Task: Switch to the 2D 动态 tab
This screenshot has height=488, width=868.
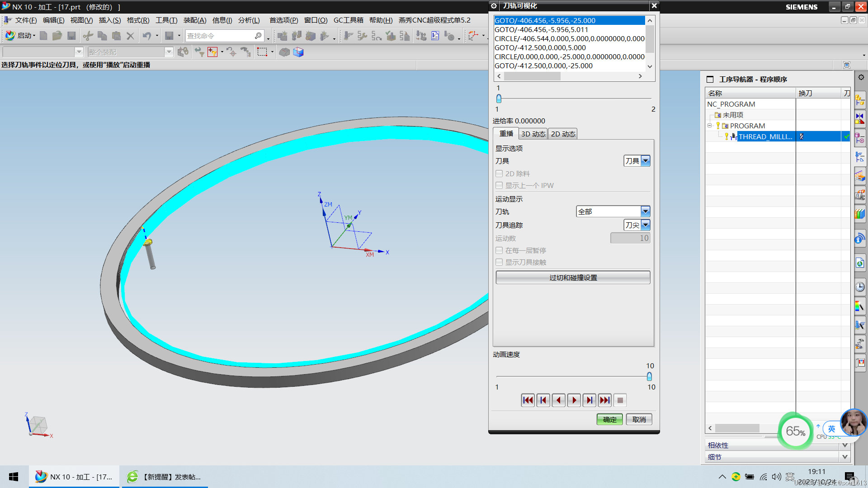Action: [563, 134]
